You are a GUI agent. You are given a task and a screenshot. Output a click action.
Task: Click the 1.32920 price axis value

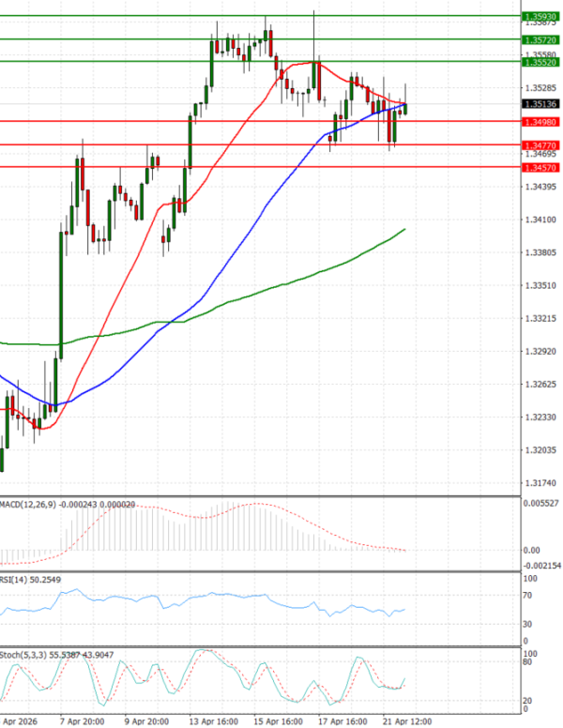538,352
